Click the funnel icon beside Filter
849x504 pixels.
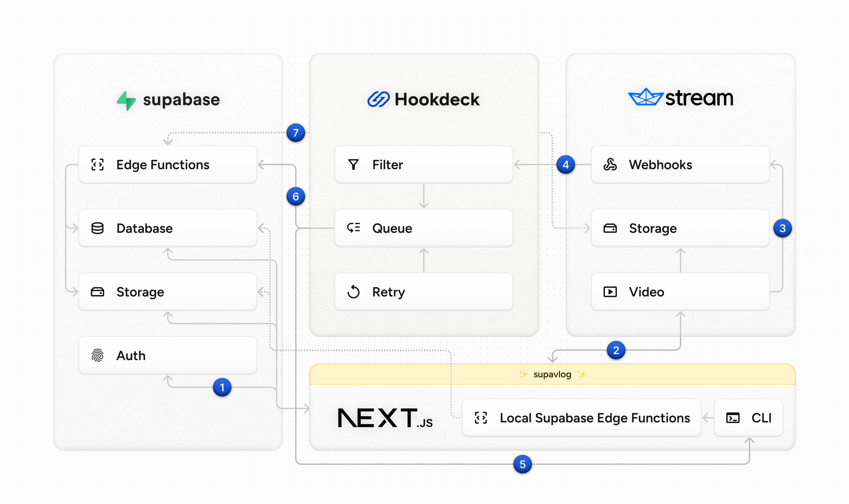pyautogui.click(x=353, y=165)
